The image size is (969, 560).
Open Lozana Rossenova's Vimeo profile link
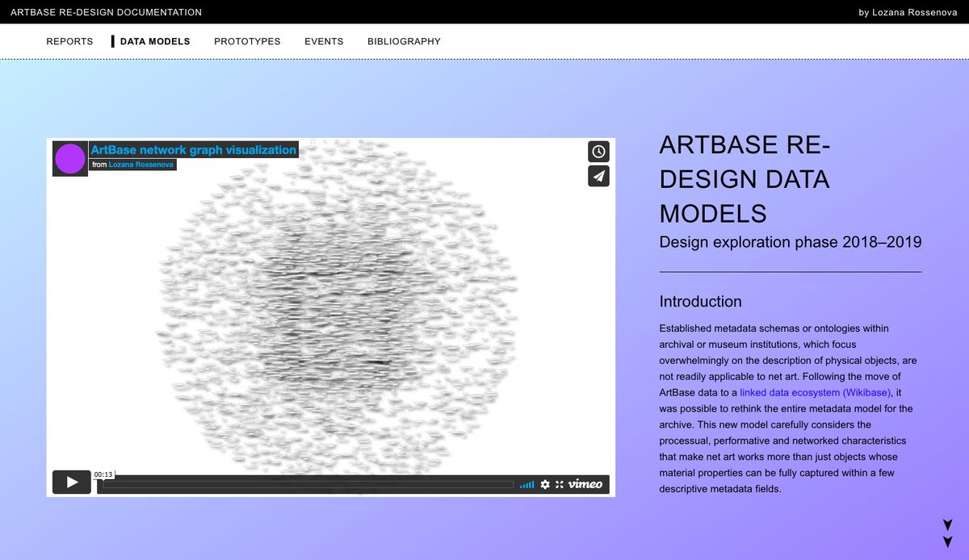point(142,165)
